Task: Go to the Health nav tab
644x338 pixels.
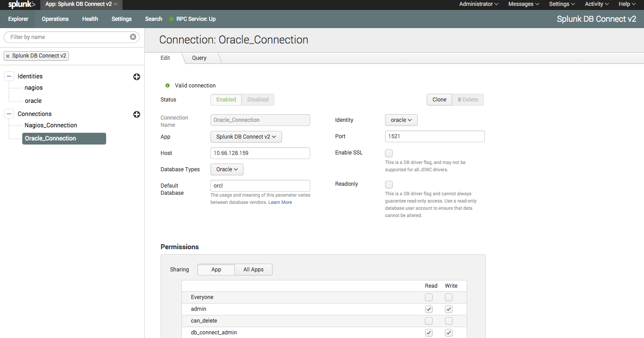Action: [x=90, y=19]
